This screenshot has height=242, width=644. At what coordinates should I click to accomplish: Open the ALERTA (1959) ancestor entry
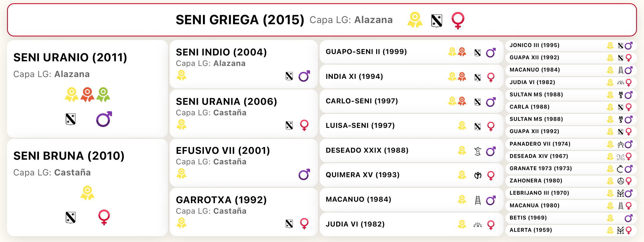coord(571,230)
